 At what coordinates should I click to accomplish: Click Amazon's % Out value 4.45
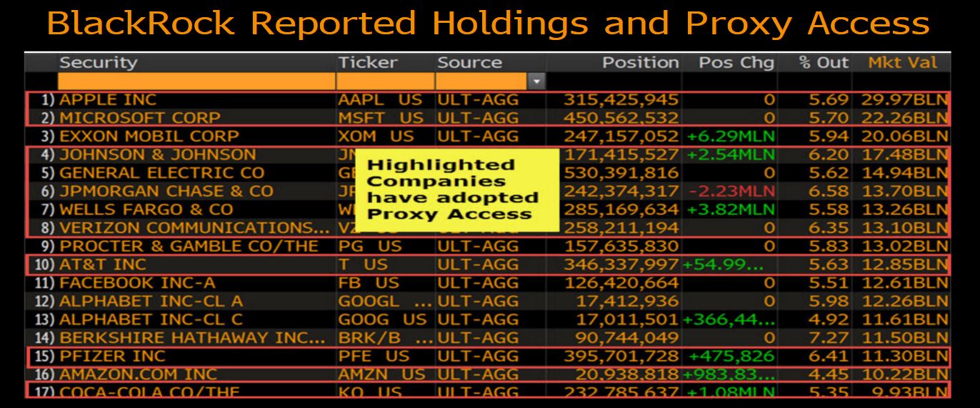829,374
